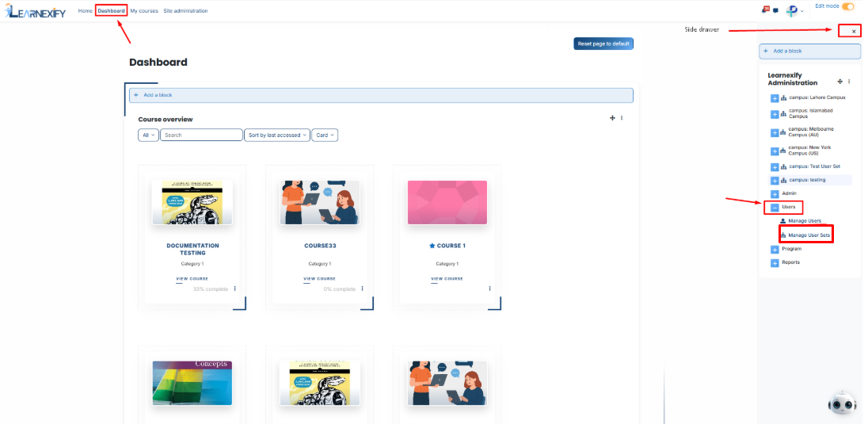The image size is (868, 424).
Task: Click the Test User Set hierarchy icon
Action: point(784,167)
